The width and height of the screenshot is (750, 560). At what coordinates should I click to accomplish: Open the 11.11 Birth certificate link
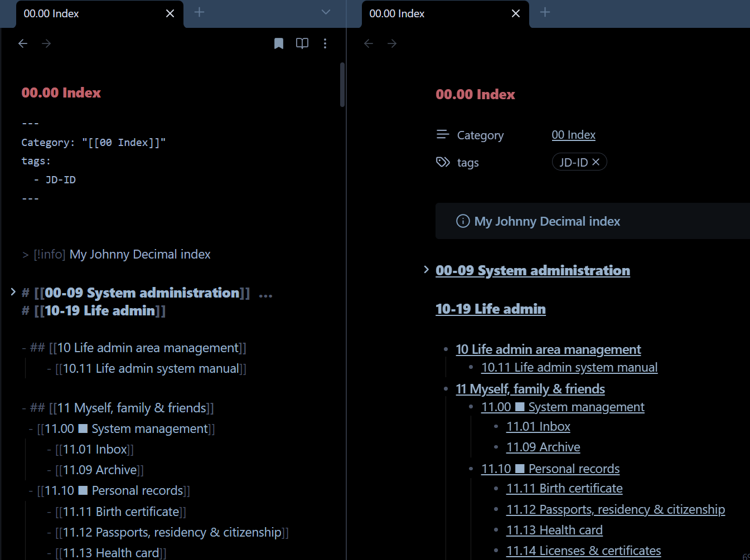(564, 489)
